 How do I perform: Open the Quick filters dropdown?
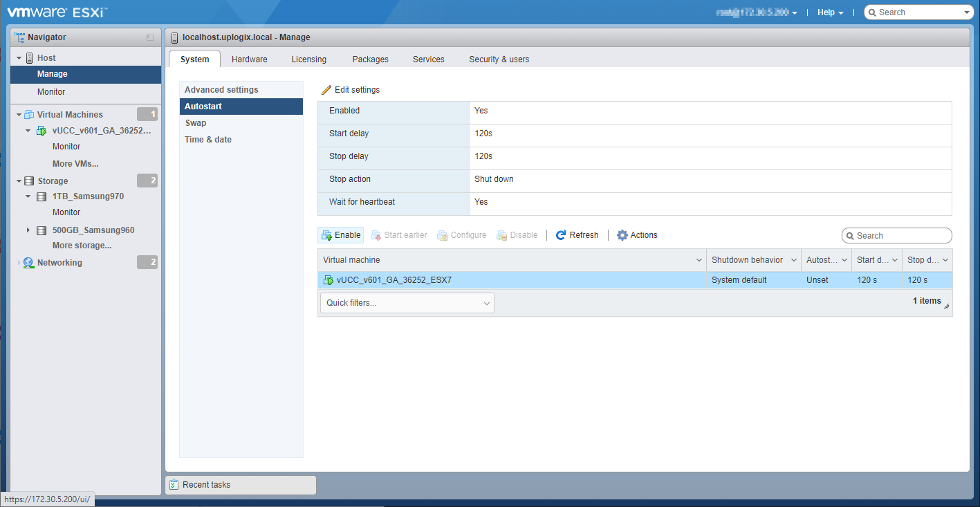point(407,303)
